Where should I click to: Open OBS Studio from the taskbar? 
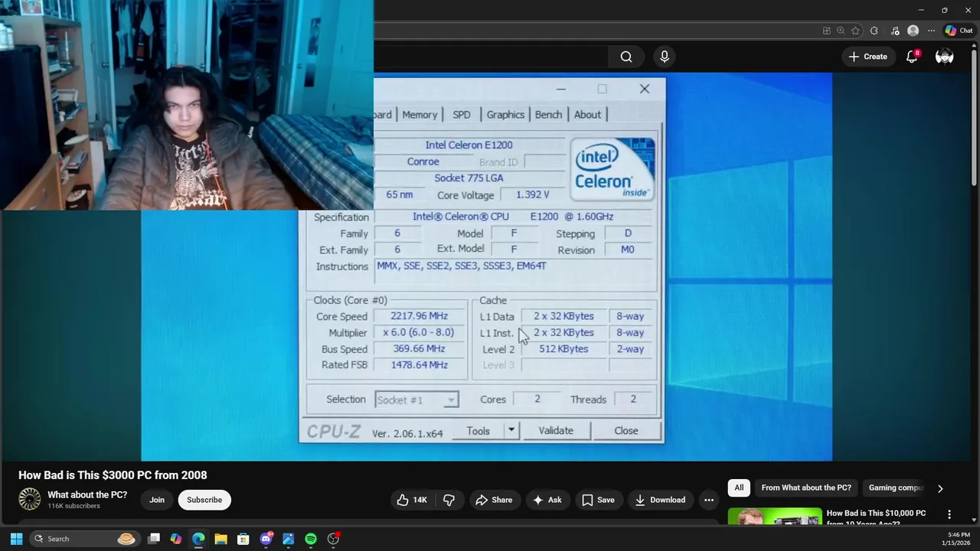pos(333,539)
